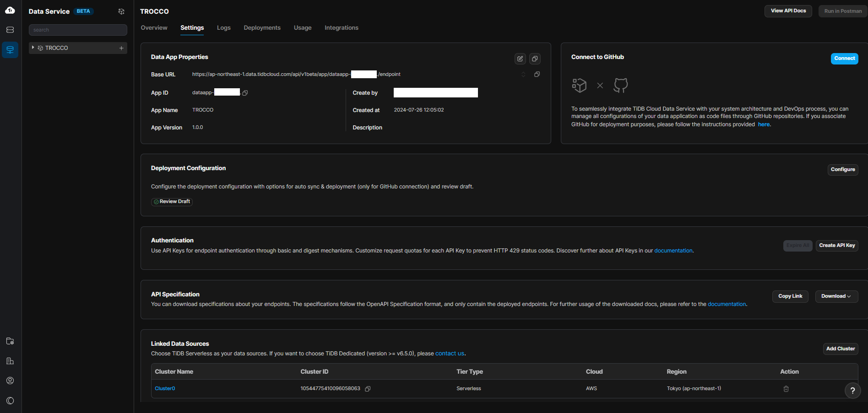Click the Cluster Name column header
This screenshot has width=868, height=413.
tap(174, 372)
